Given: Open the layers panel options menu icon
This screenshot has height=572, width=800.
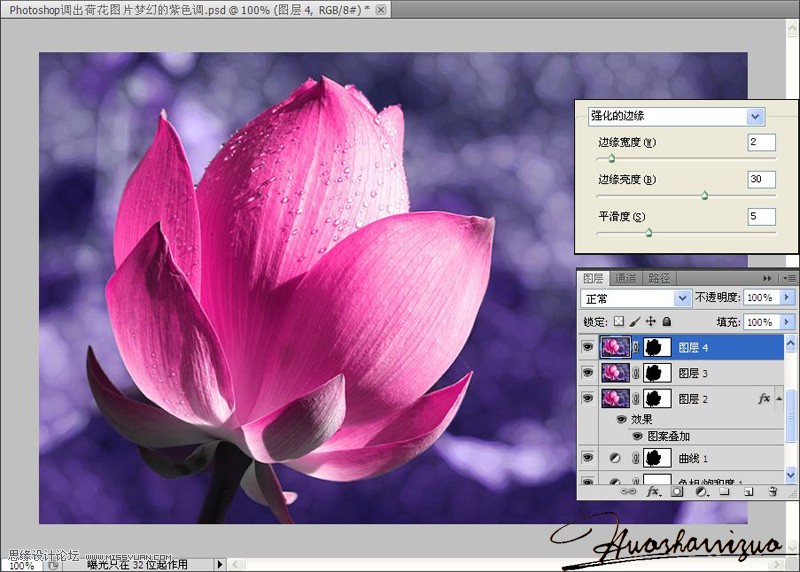Looking at the screenshot, I should (789, 278).
